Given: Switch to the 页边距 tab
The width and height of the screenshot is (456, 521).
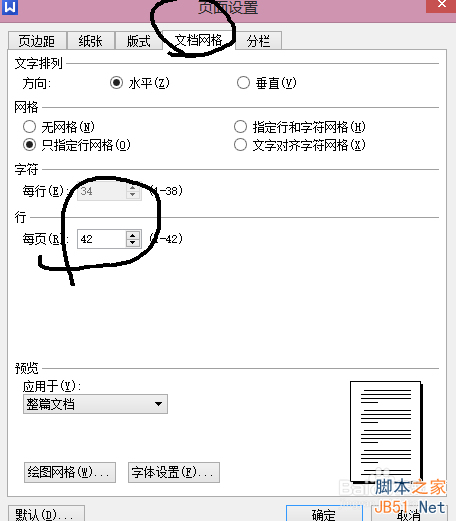Looking at the screenshot, I should click(37, 41).
